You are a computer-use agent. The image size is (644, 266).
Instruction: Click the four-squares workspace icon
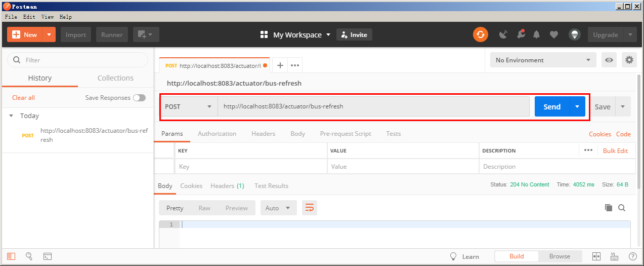pyautogui.click(x=264, y=34)
